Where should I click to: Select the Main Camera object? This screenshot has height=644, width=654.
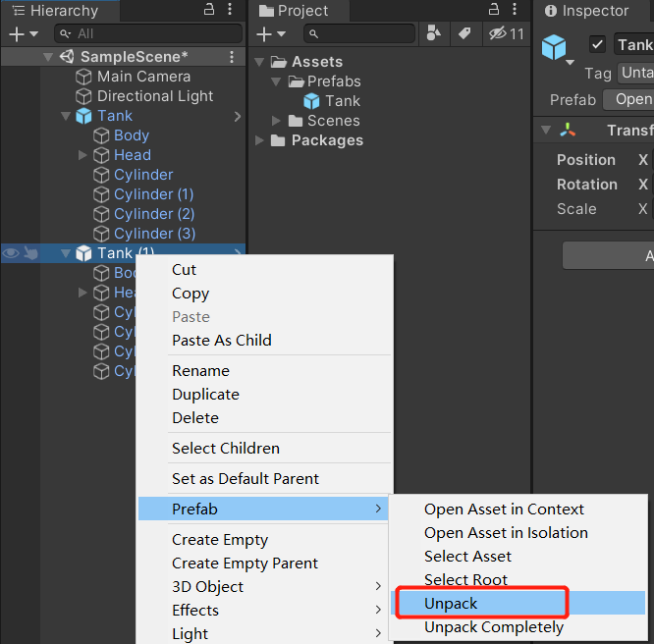143,77
